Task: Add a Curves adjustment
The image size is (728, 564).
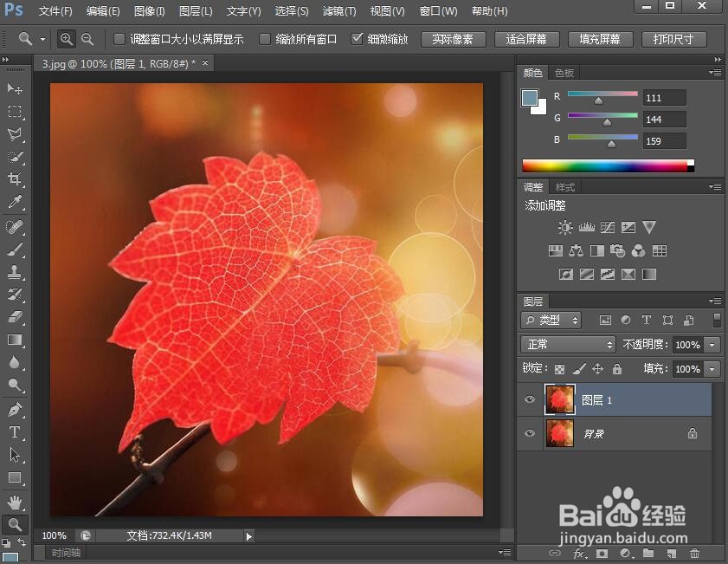Action: [608, 227]
